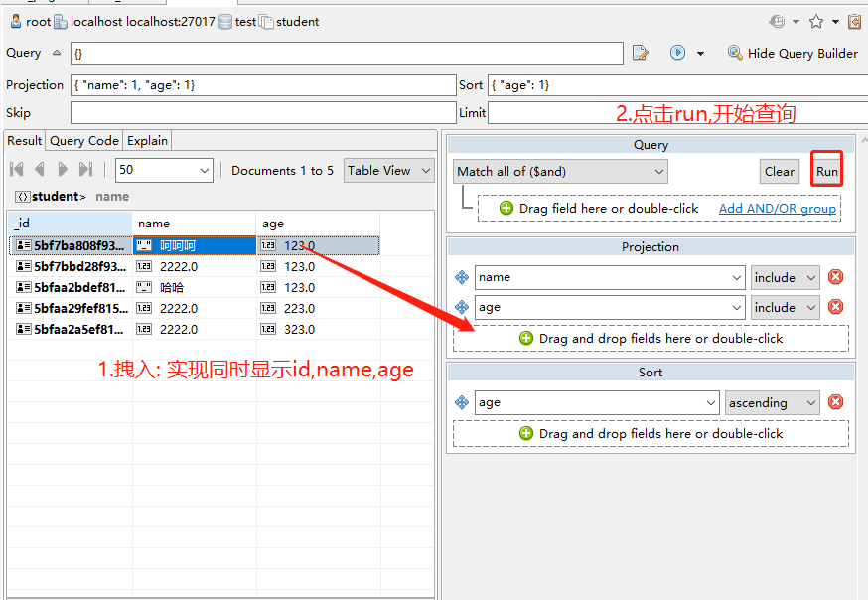Delete the age Sort field
Viewport: 868px width, 600px height.
[835, 402]
